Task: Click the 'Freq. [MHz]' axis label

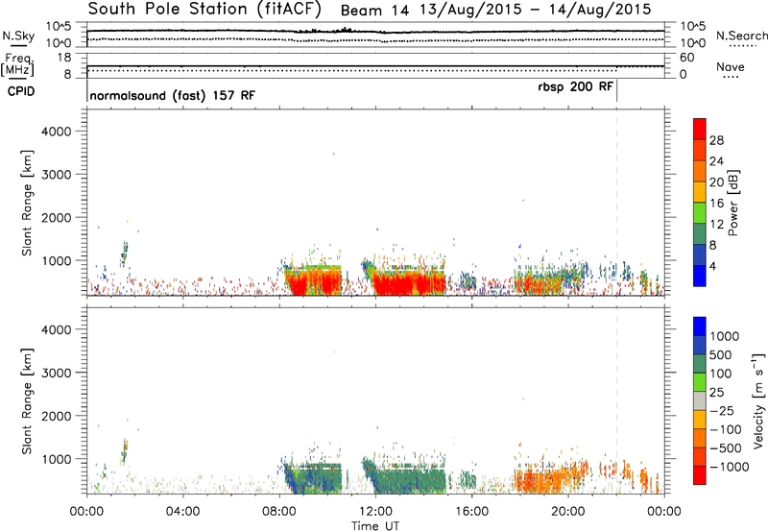Action: 18,65
